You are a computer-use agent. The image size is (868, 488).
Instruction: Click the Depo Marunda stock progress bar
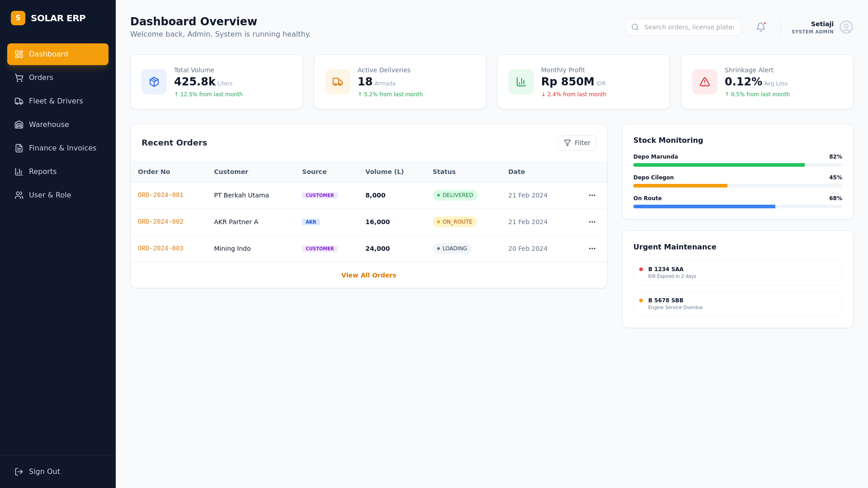pos(738,165)
